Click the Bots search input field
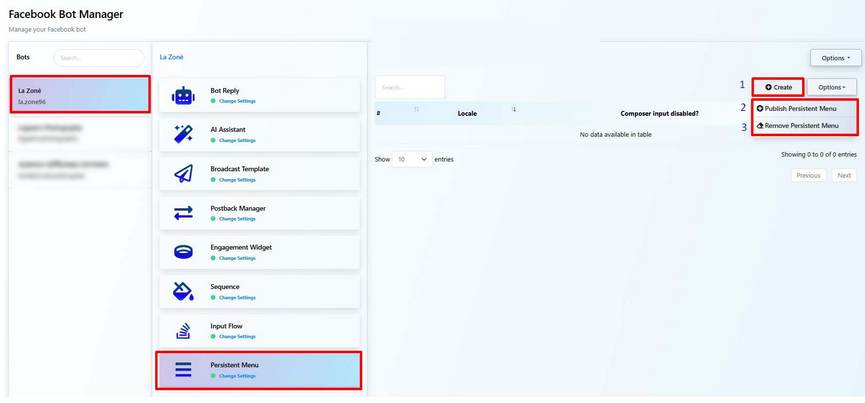Viewport: 865px width, 403px height. [x=98, y=58]
